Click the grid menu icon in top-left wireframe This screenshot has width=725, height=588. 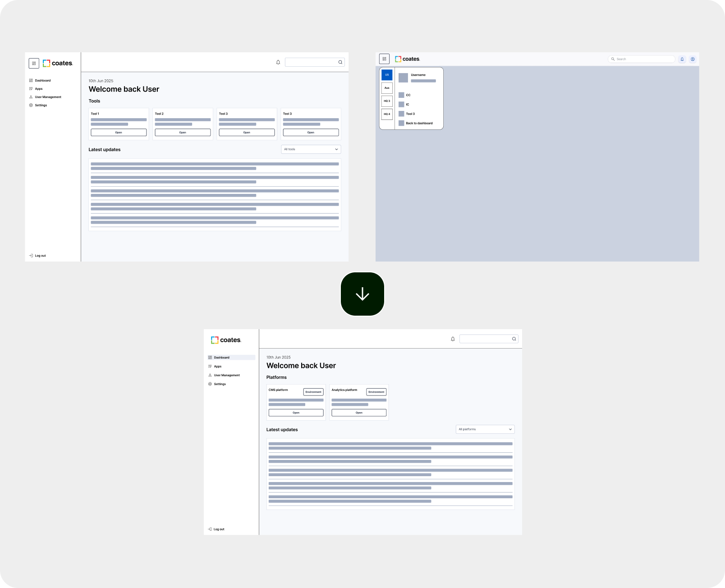point(34,63)
